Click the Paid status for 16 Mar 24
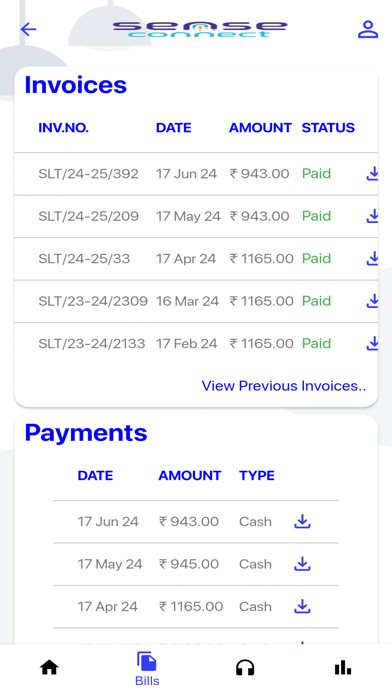The height and width of the screenshot is (696, 392). click(317, 301)
